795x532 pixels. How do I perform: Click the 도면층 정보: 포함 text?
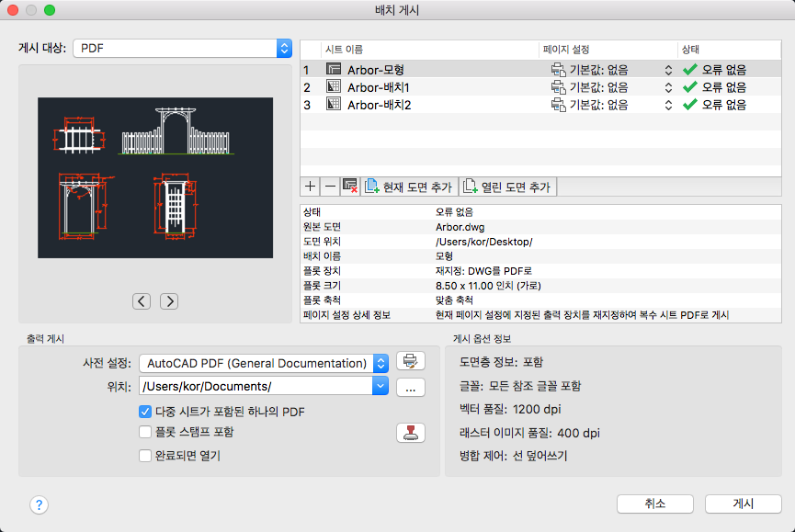[x=501, y=362]
